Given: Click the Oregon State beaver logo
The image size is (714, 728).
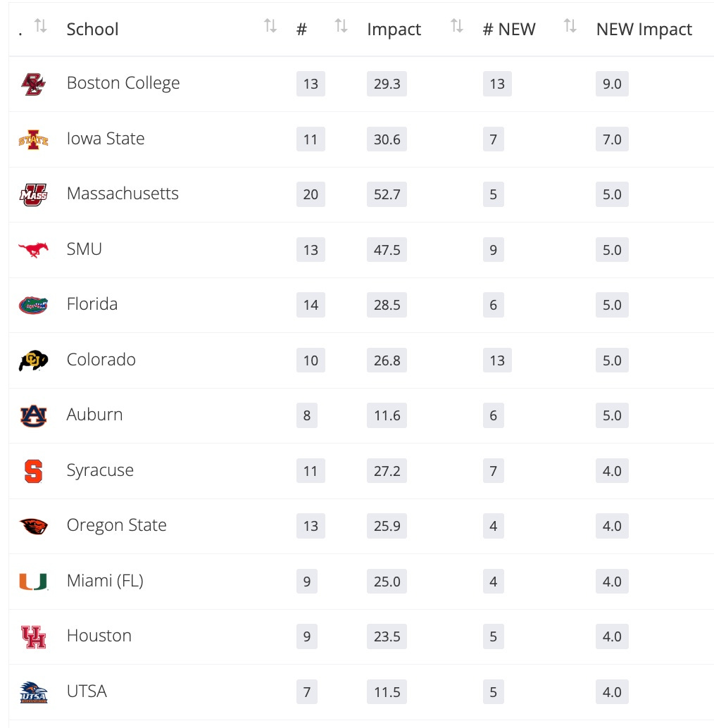Looking at the screenshot, I should pyautogui.click(x=33, y=526).
